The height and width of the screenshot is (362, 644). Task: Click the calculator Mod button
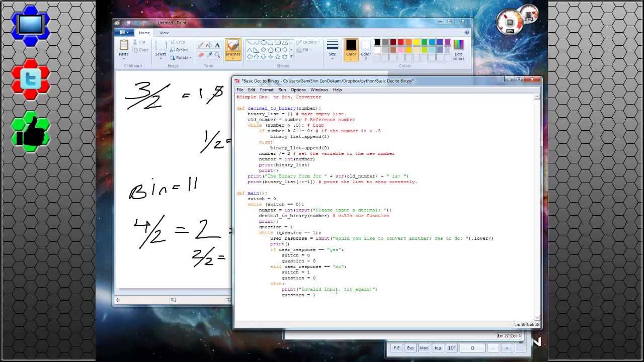tap(424, 348)
